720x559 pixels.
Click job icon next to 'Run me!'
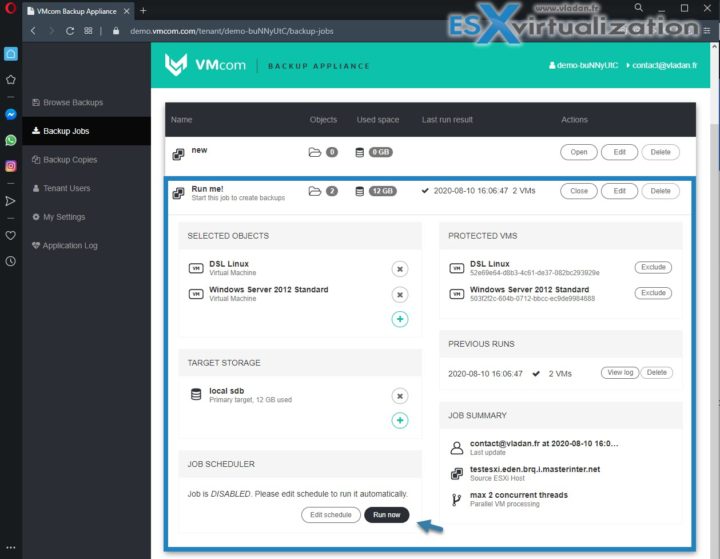(x=178, y=193)
